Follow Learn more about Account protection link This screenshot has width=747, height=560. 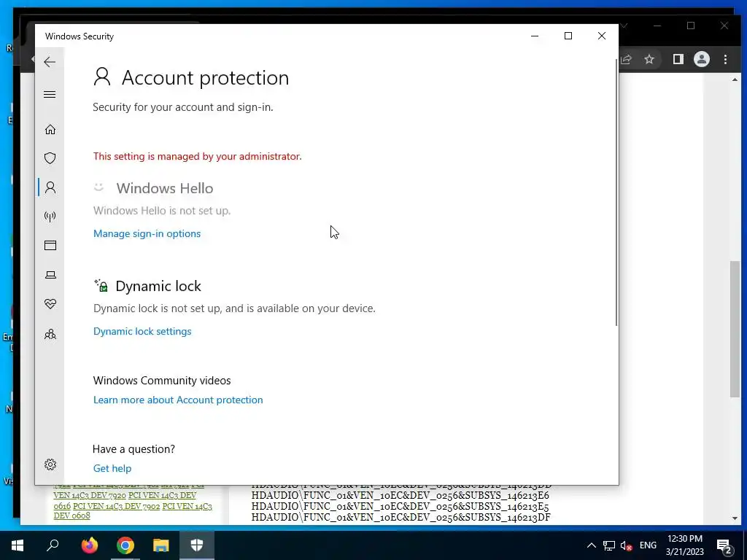(178, 400)
